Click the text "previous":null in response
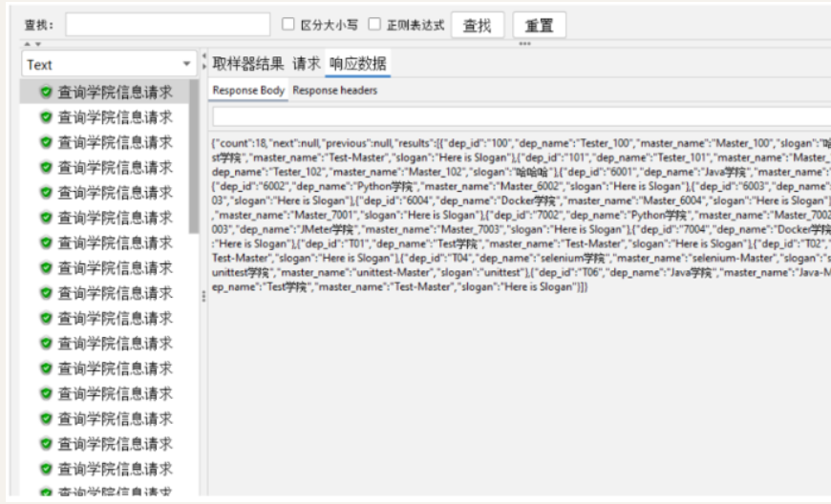Viewport: 831px width, 504px height. click(x=358, y=143)
